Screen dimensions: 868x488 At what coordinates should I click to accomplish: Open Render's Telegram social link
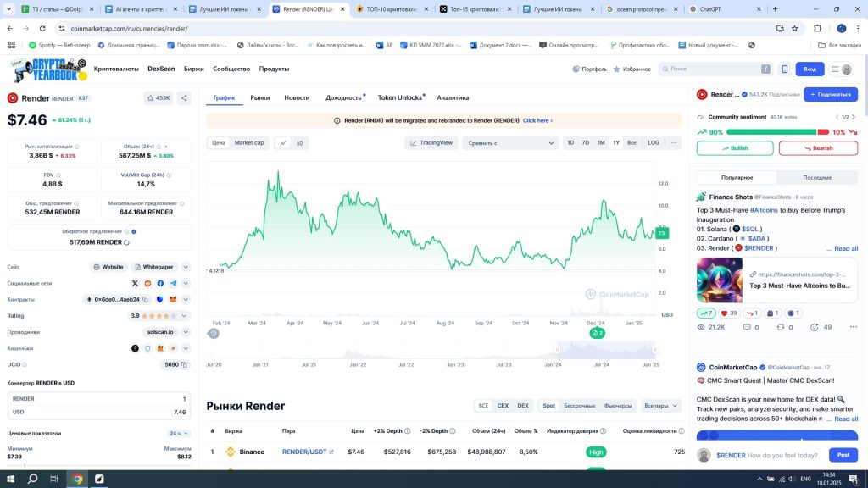point(173,283)
